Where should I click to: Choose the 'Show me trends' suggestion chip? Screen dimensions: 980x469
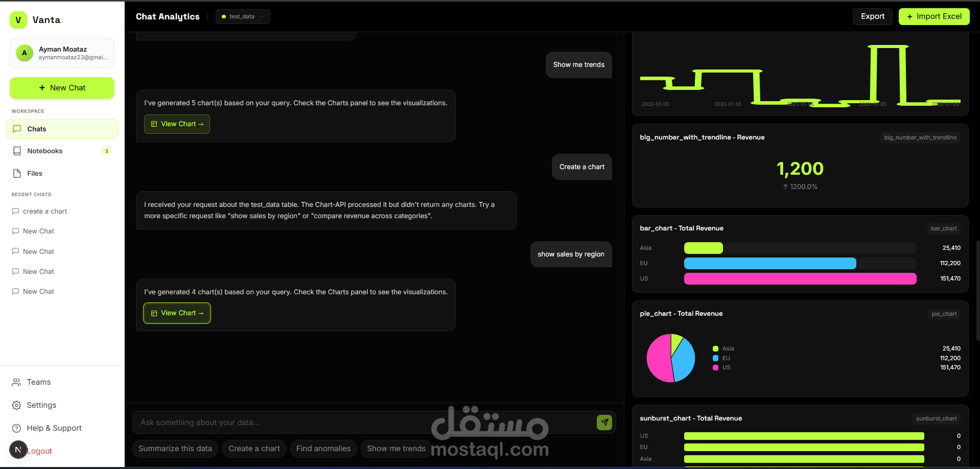(396, 449)
